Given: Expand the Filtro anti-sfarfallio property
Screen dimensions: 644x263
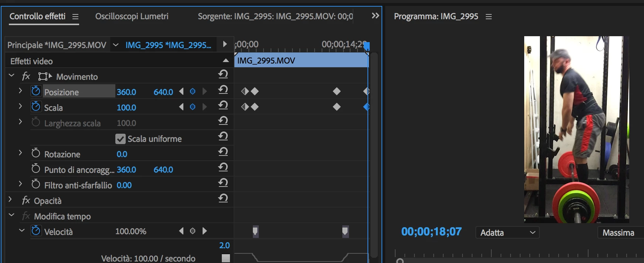Looking at the screenshot, I should coord(20,184).
